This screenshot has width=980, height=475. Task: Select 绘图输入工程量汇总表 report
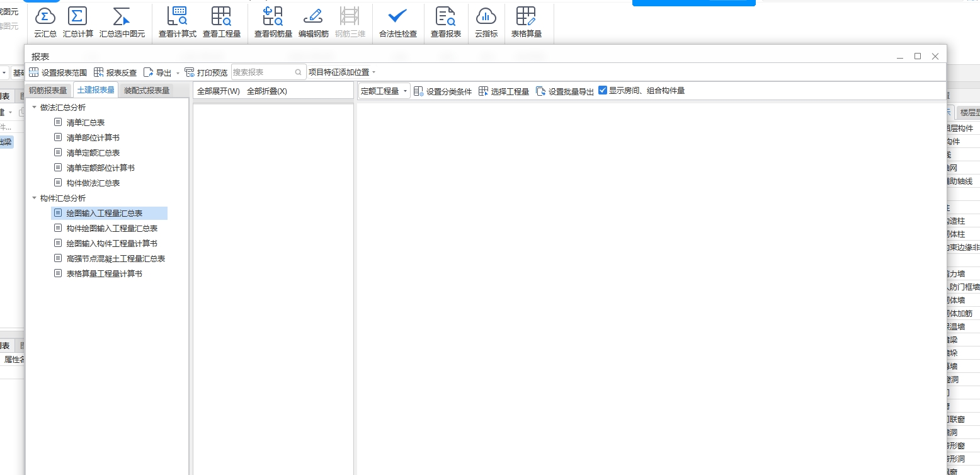110,214
